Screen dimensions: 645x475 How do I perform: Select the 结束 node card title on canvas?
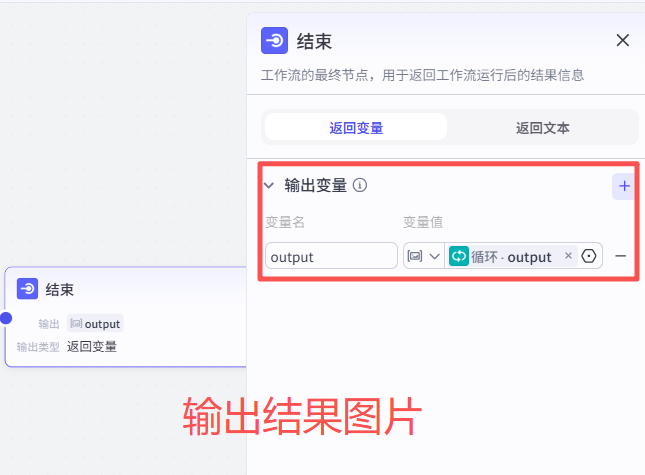[x=60, y=289]
